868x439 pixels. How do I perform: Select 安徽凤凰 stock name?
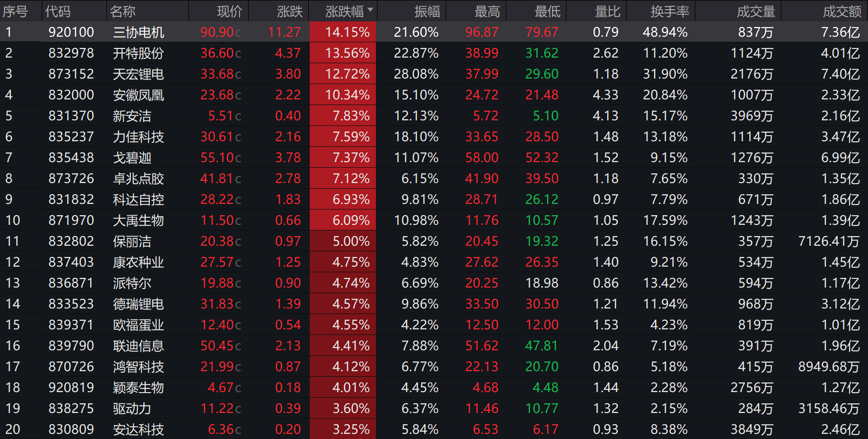139,95
